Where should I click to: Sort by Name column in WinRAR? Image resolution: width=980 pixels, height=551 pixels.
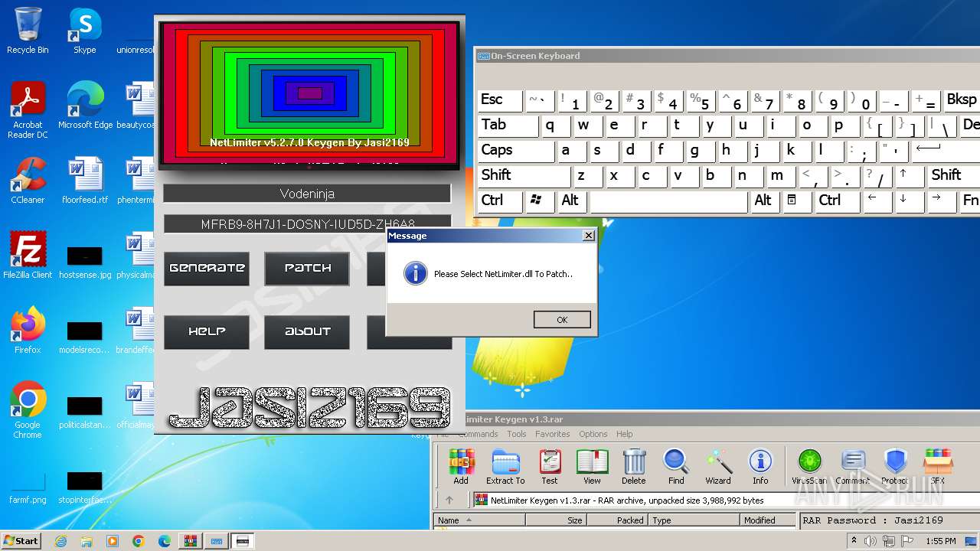(479, 520)
